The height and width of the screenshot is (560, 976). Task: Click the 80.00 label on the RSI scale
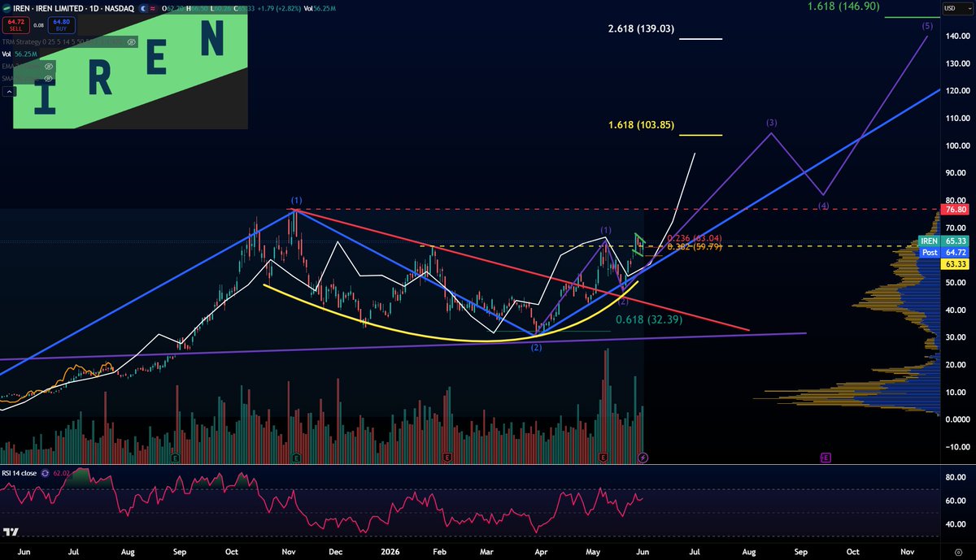[x=955, y=477]
